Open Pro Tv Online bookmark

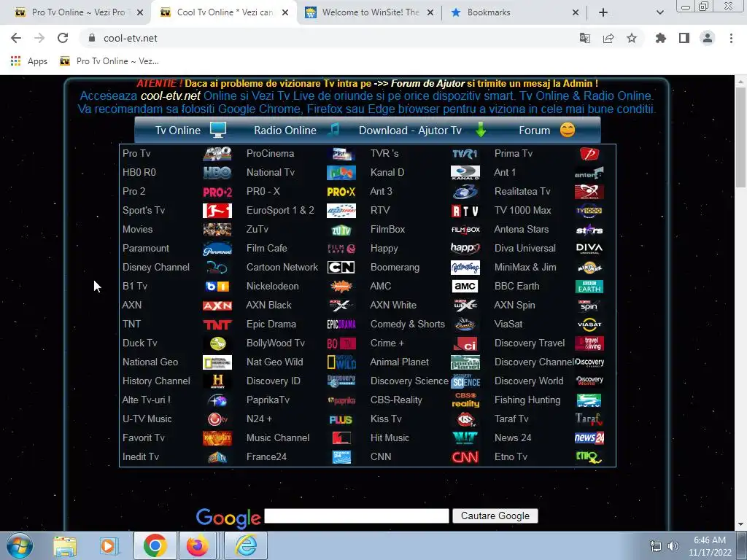(109, 61)
